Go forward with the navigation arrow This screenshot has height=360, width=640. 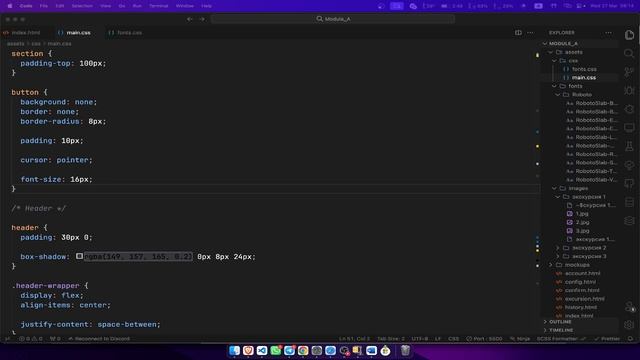[x=202, y=19]
